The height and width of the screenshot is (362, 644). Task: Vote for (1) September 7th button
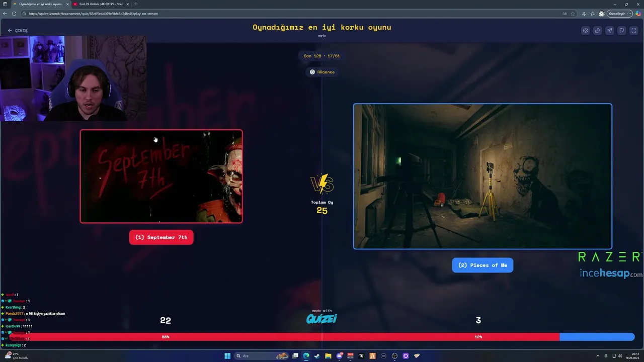point(161,237)
